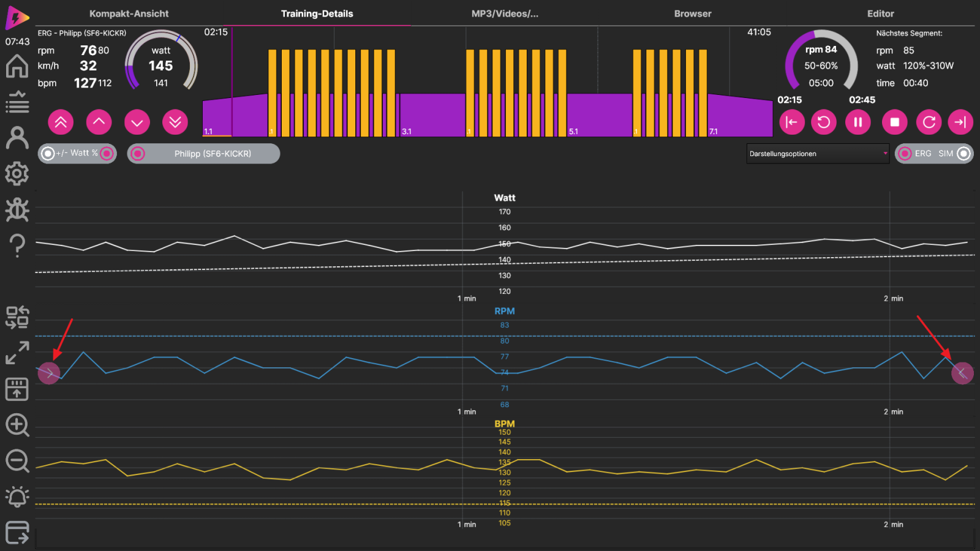Viewport: 980px width, 551px height.
Task: Zoom out on the charts
Action: click(17, 460)
